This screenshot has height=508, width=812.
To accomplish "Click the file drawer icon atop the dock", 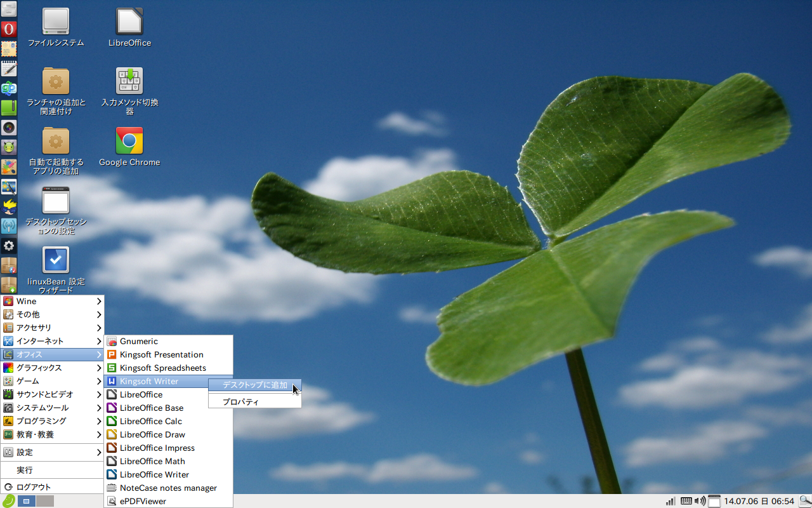I will pos(9,9).
